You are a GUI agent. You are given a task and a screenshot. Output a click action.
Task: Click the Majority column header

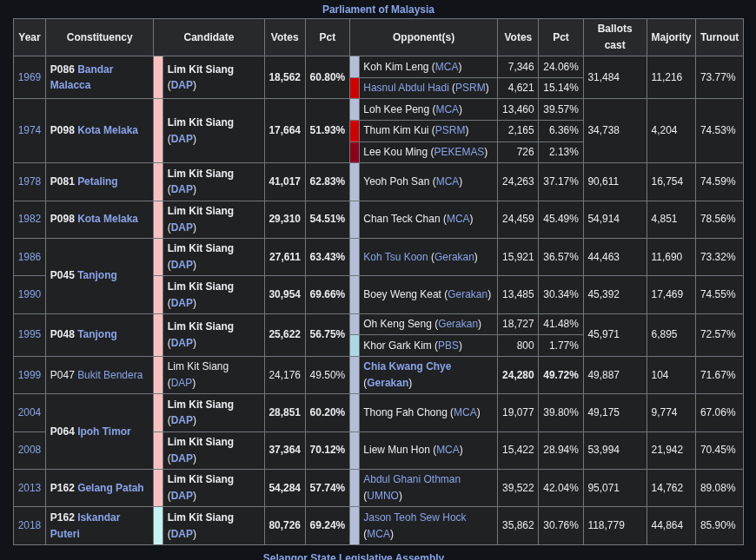(x=671, y=37)
